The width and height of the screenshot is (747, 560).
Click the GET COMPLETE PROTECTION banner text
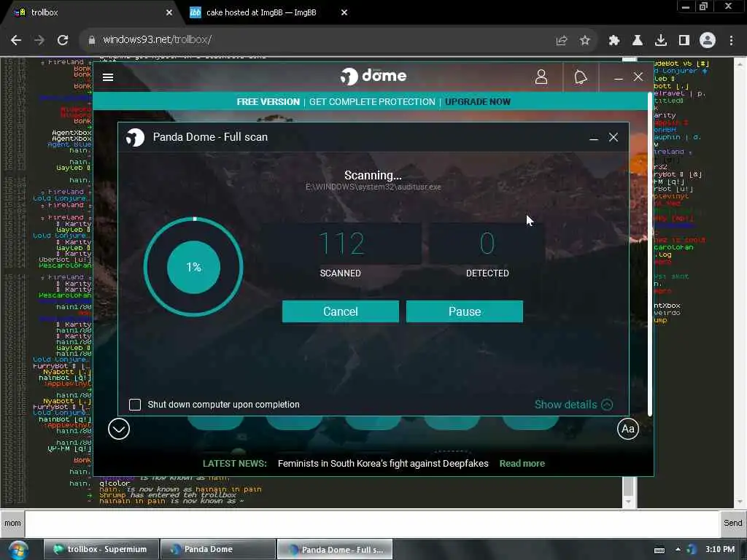point(372,102)
